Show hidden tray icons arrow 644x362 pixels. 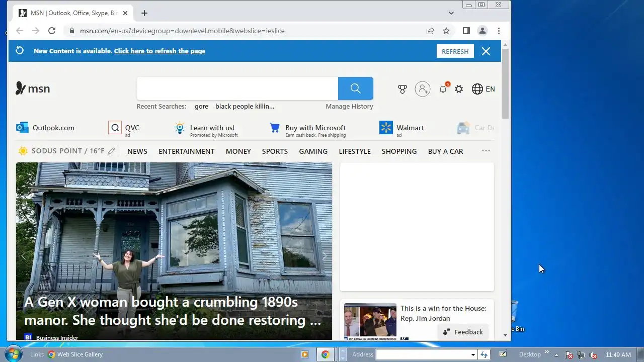pos(556,354)
